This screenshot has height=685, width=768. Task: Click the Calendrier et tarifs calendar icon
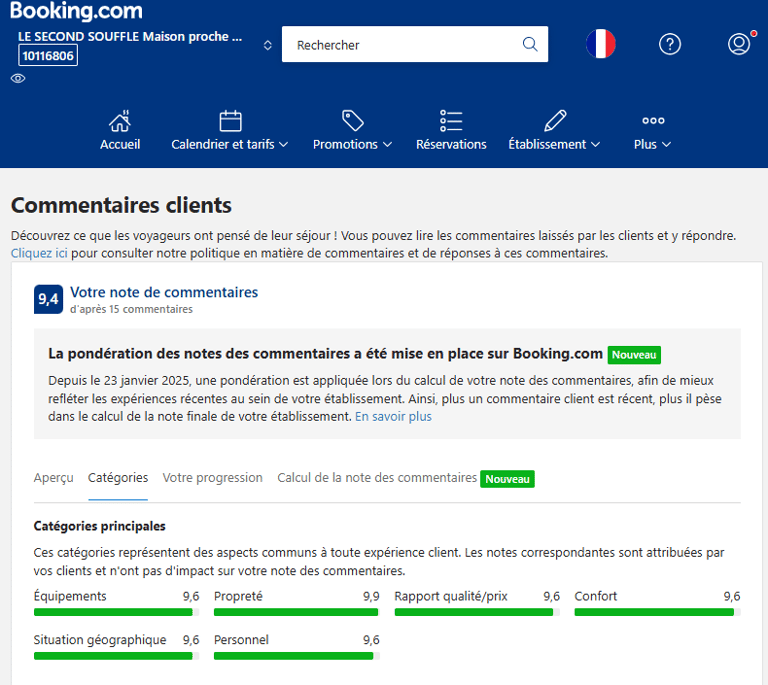[230, 121]
